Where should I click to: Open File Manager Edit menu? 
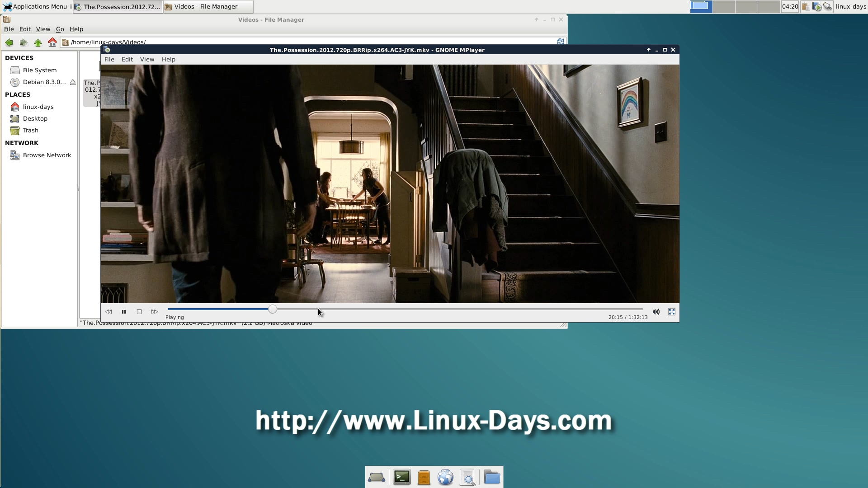coord(25,29)
